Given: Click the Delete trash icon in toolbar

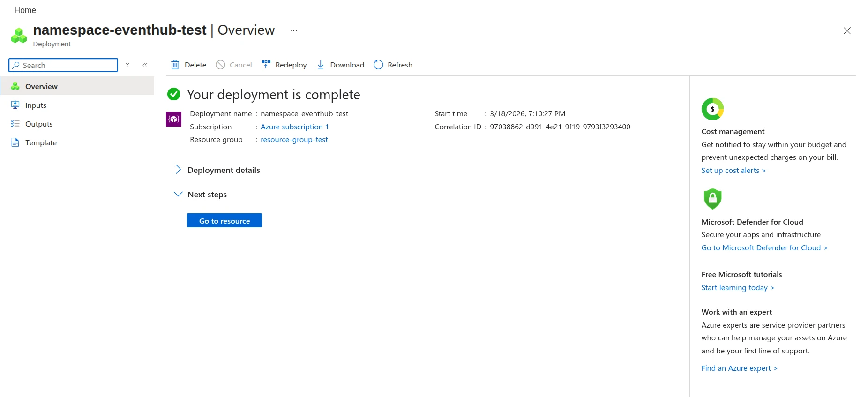Looking at the screenshot, I should point(175,65).
